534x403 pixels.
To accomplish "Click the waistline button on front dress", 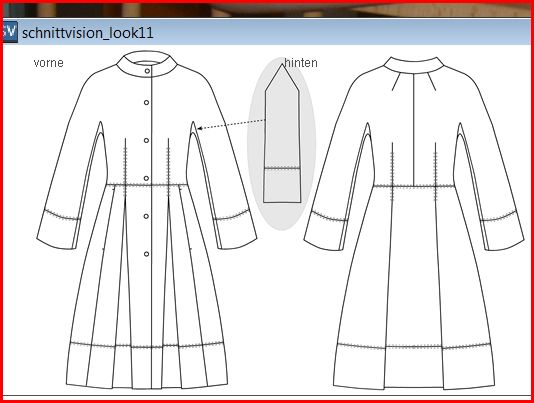I will [146, 178].
